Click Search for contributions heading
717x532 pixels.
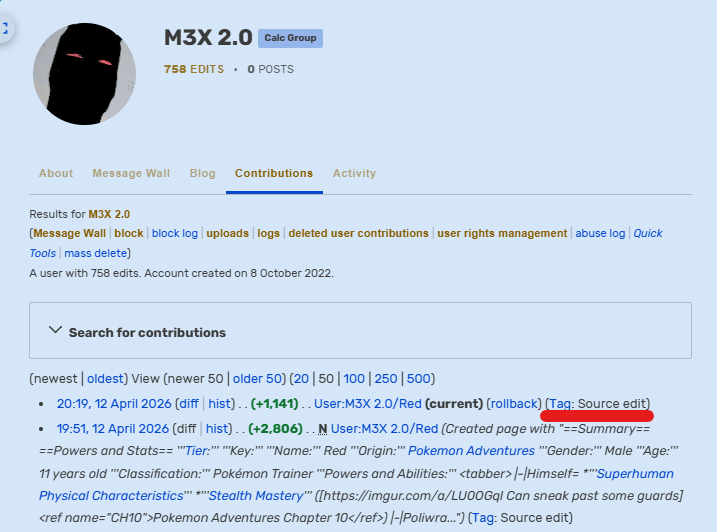pyautogui.click(x=147, y=333)
